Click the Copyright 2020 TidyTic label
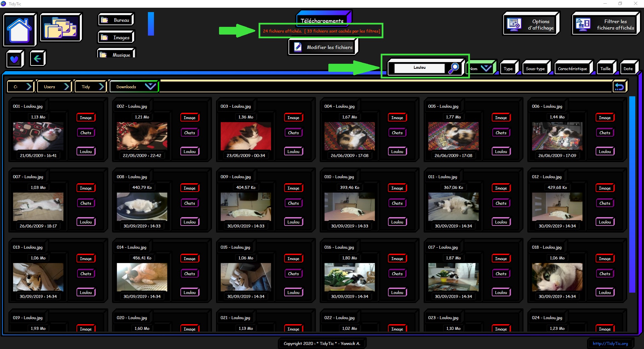The width and height of the screenshot is (644, 349). point(322,344)
